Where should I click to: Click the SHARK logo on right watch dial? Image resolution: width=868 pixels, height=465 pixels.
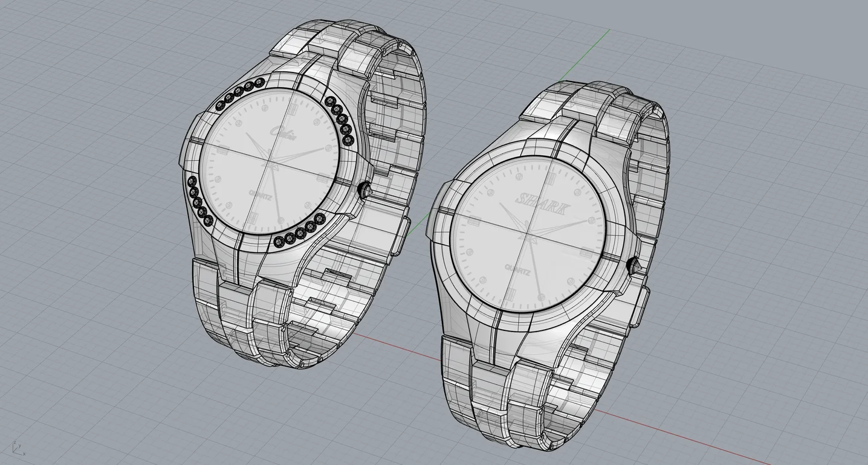click(x=542, y=204)
